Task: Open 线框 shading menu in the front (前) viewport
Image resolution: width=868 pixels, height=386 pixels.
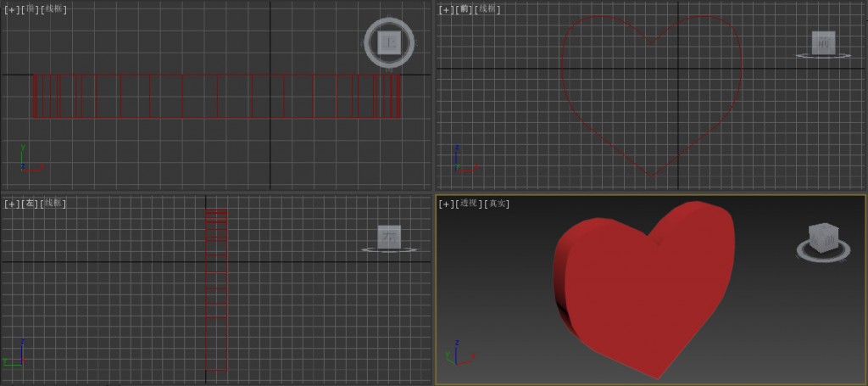Action: [488, 9]
